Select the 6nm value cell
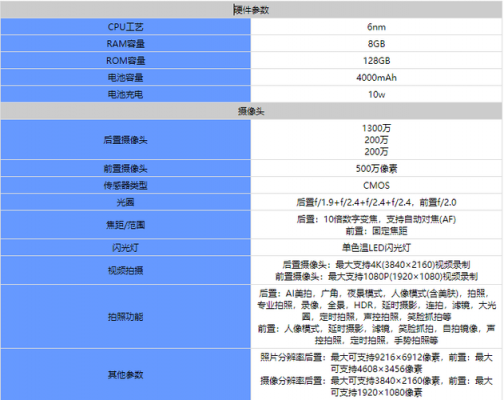Image resolution: width=504 pixels, height=400 pixels. tap(376, 27)
